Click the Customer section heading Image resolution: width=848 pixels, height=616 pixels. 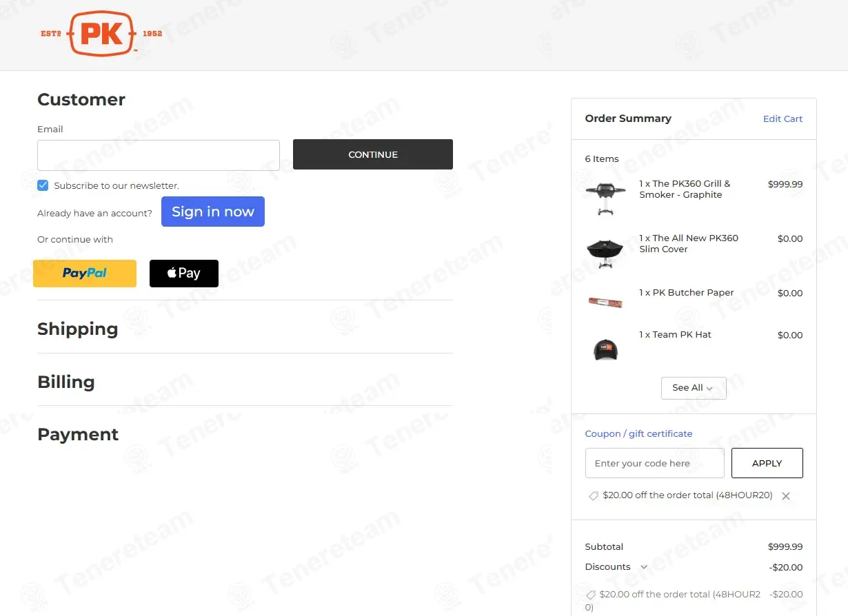pyautogui.click(x=81, y=99)
